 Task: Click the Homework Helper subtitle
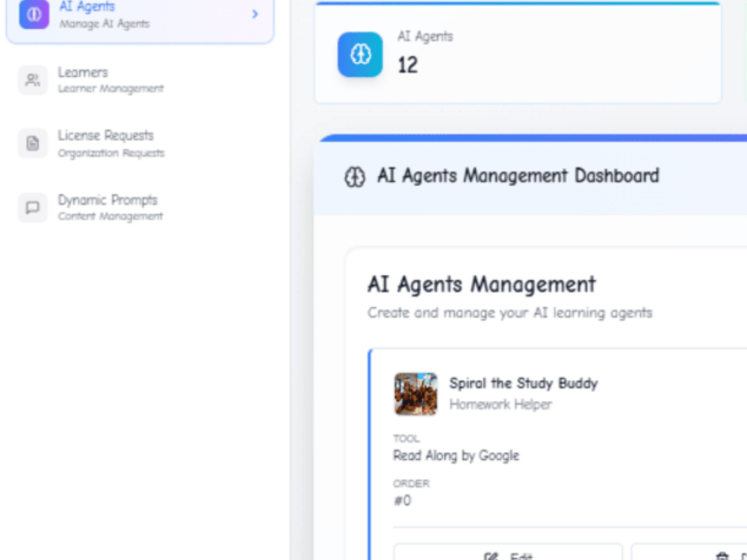500,404
